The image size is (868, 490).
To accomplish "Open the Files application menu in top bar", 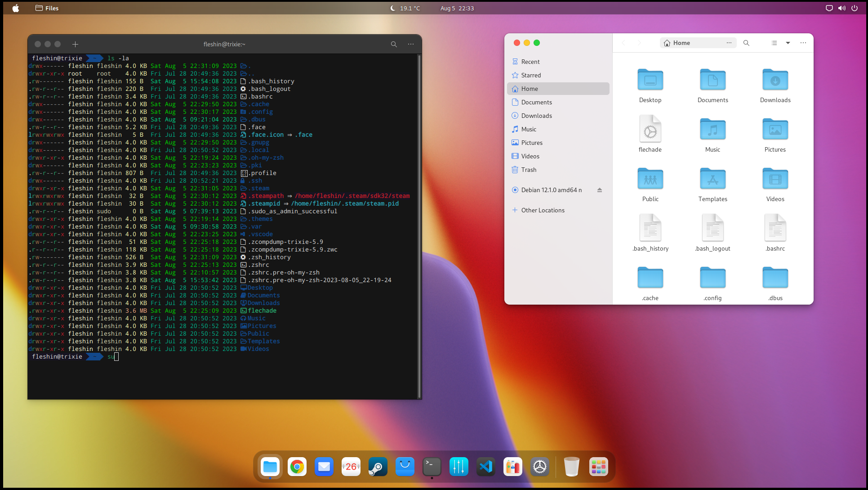I will pos(47,8).
